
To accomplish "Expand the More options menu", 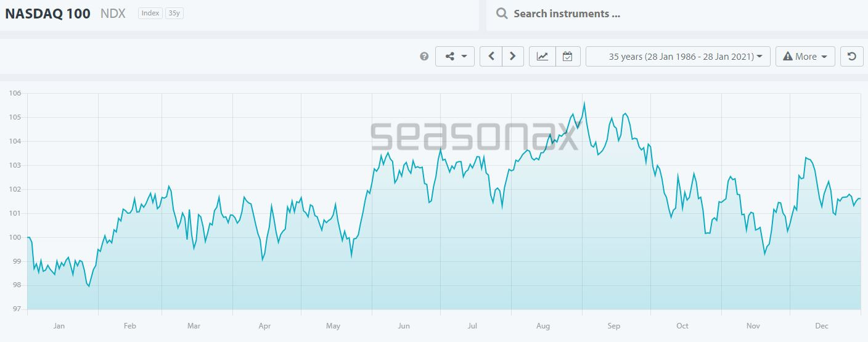I will coord(805,56).
